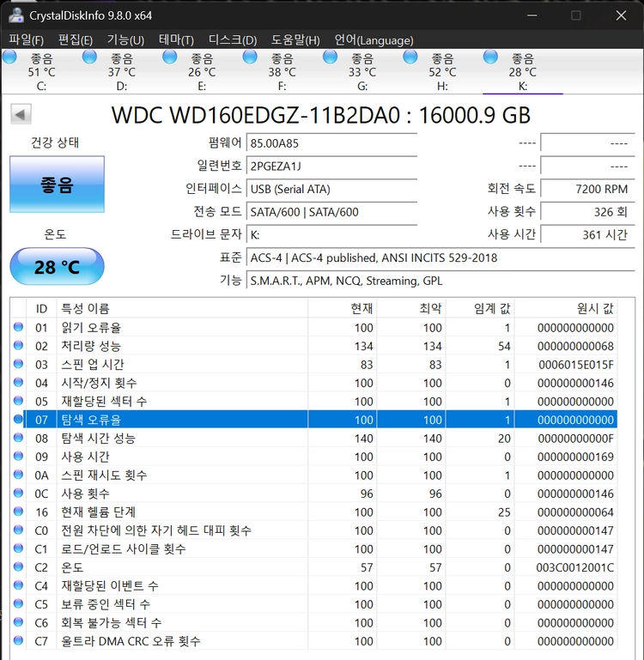Viewport: 644px width, 660px height.
Task: Click the standard field ACS-4 text
Action: [x=440, y=257]
